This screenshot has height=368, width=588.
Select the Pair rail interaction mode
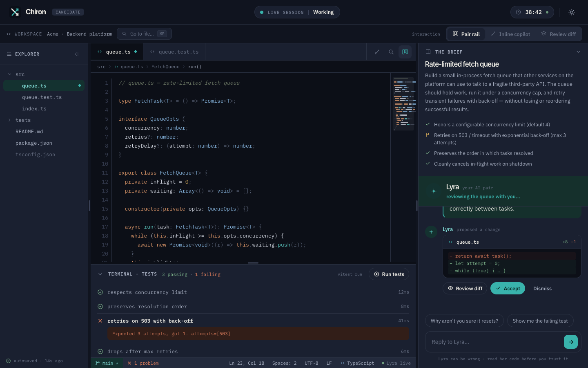click(x=466, y=34)
